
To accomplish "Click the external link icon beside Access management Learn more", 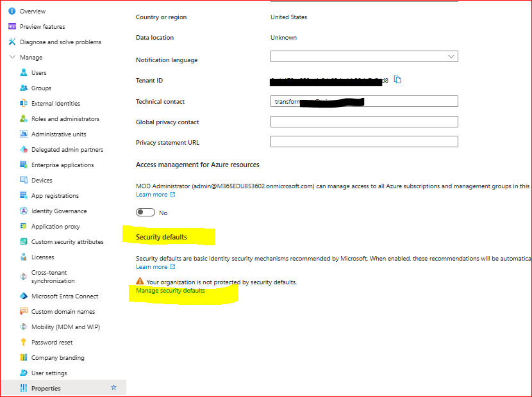I will point(172,194).
